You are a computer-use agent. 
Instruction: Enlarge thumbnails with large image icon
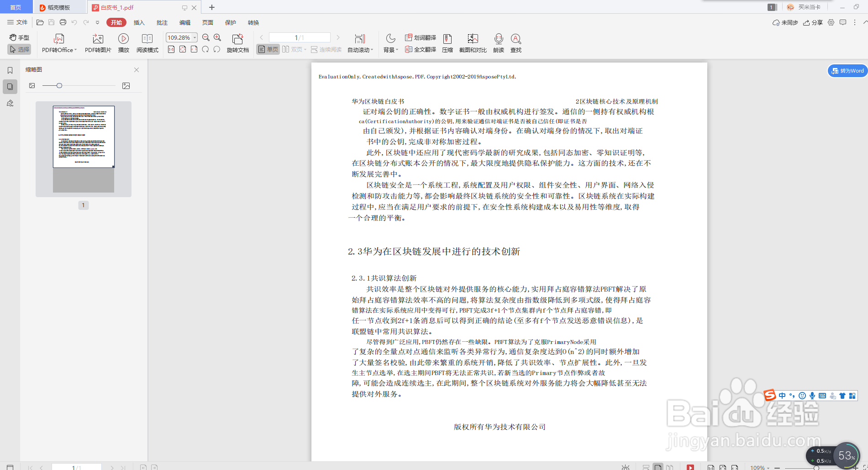pos(126,86)
